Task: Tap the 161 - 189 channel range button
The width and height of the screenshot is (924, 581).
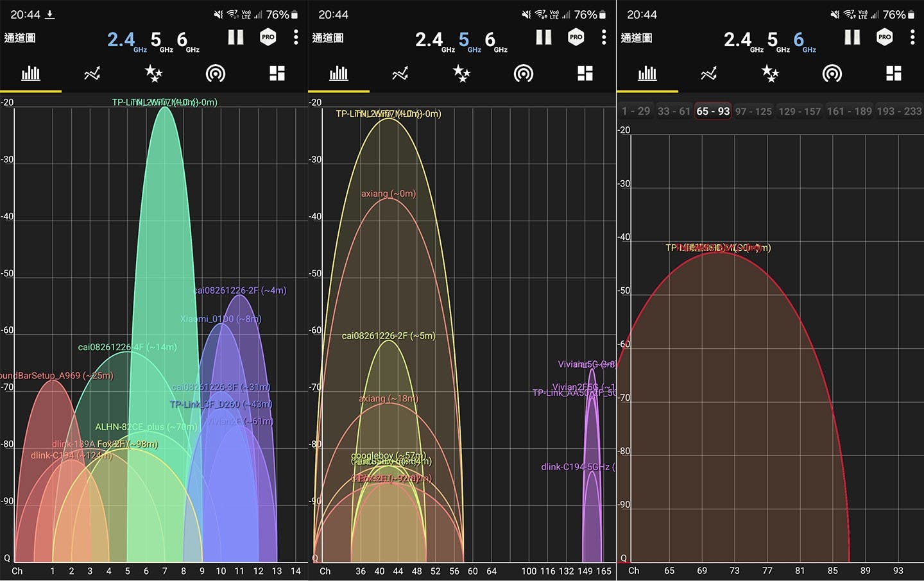Action: (x=849, y=112)
